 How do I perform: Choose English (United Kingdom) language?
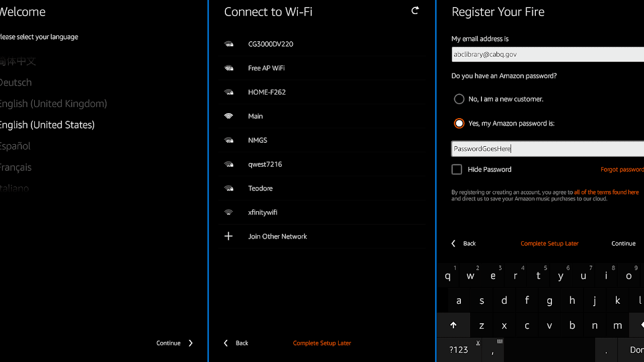53,104
